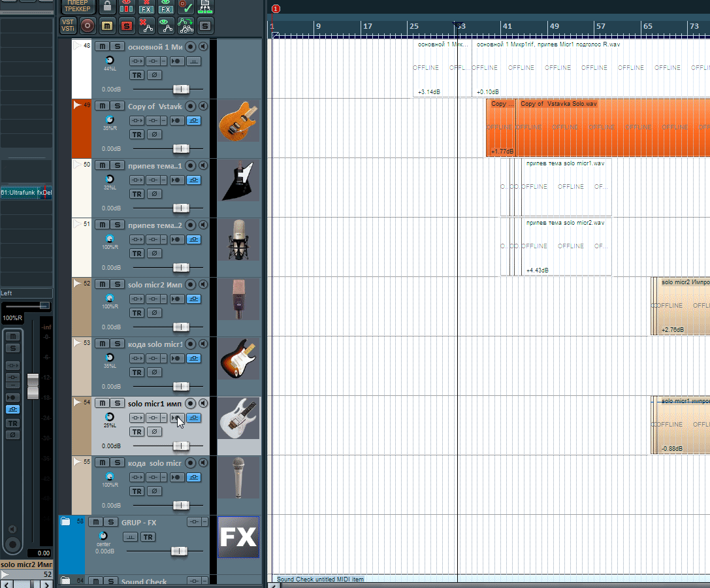Screen dimensions: 710x588
Task: Click pan knob on track 54 (25%L)
Action: coord(110,417)
